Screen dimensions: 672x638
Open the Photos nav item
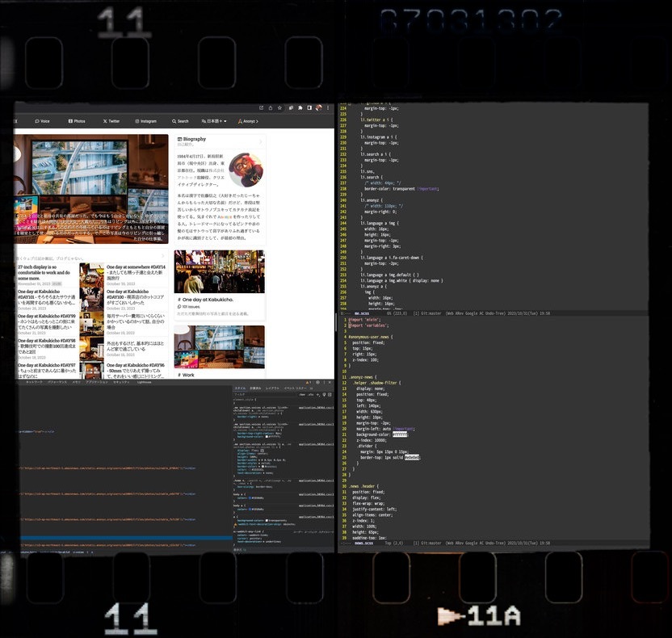(76, 121)
